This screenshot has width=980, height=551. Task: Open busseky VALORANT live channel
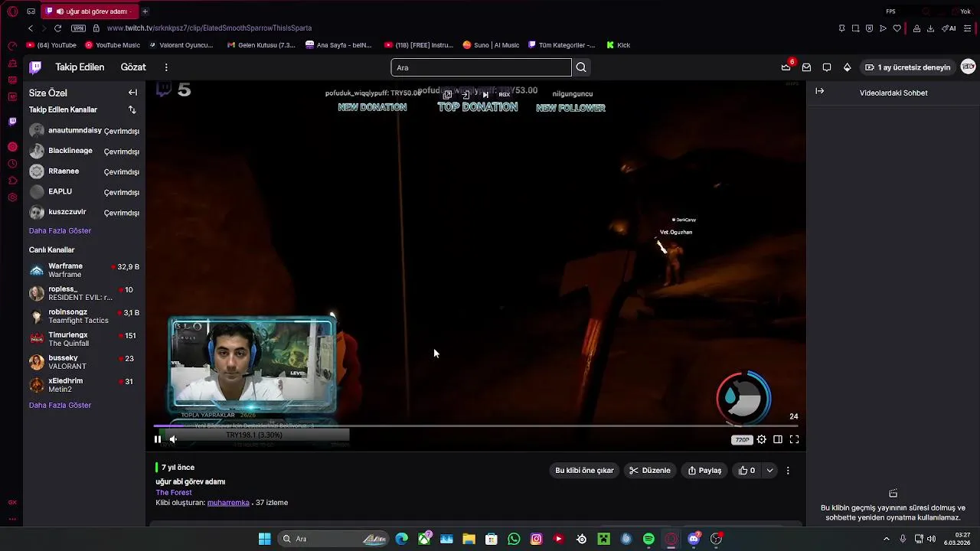84,362
